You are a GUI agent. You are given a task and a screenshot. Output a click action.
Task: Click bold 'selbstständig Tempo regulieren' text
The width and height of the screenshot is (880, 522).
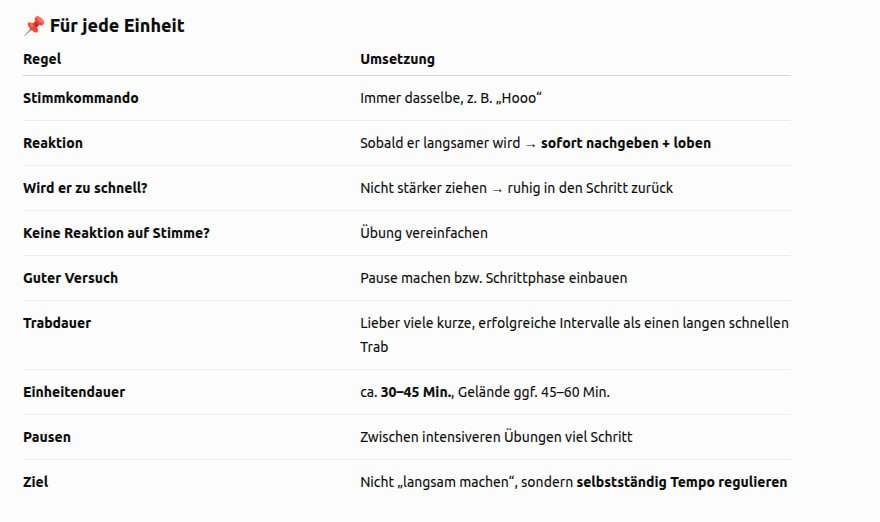click(x=682, y=482)
